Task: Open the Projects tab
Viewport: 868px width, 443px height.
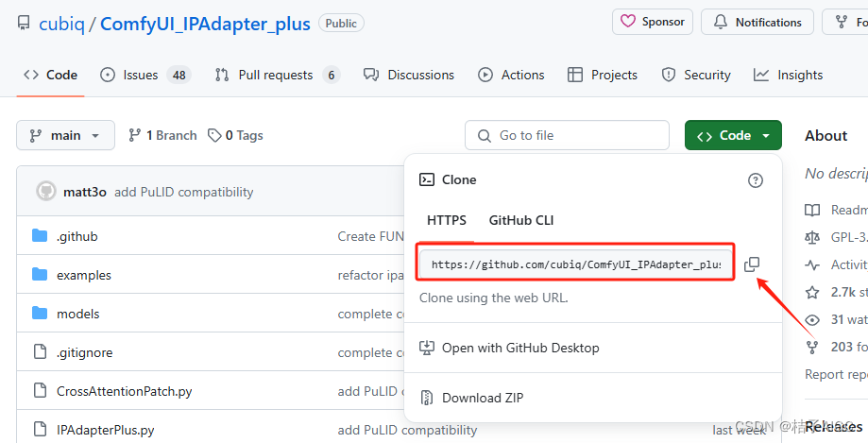Action: click(603, 75)
